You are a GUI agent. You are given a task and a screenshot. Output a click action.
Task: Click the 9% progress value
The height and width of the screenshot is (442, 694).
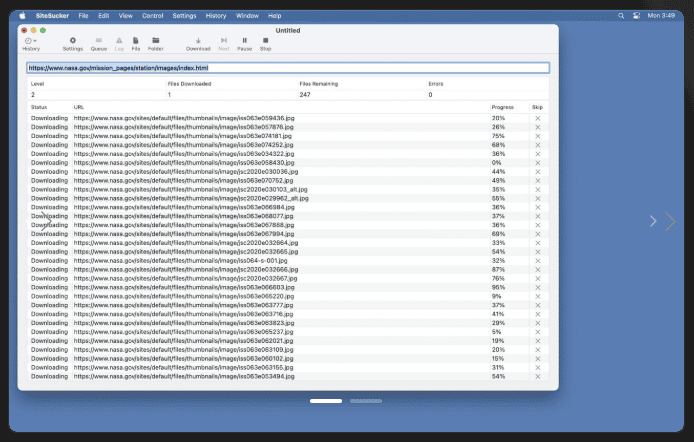tap(497, 296)
